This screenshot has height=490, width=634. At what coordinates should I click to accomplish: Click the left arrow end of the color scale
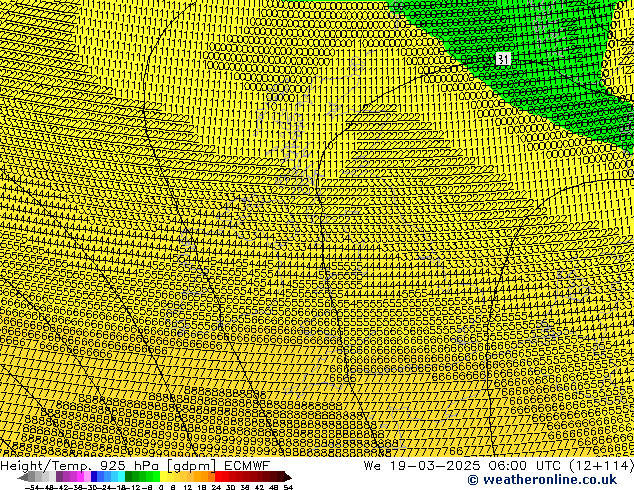(23, 477)
